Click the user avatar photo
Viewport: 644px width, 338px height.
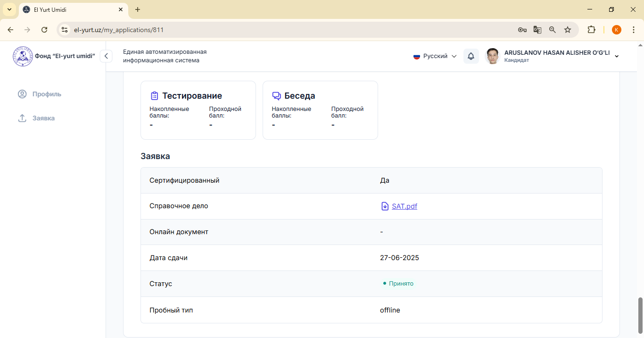493,56
